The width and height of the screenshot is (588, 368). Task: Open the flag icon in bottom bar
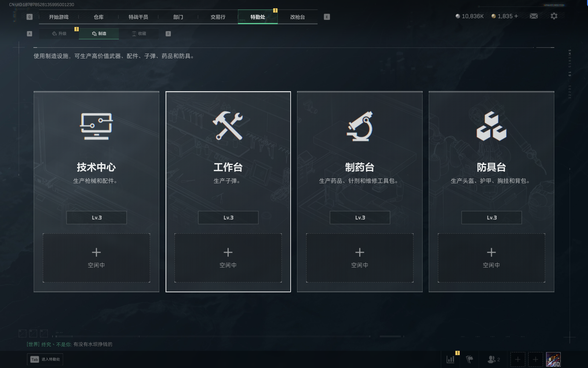click(x=469, y=359)
